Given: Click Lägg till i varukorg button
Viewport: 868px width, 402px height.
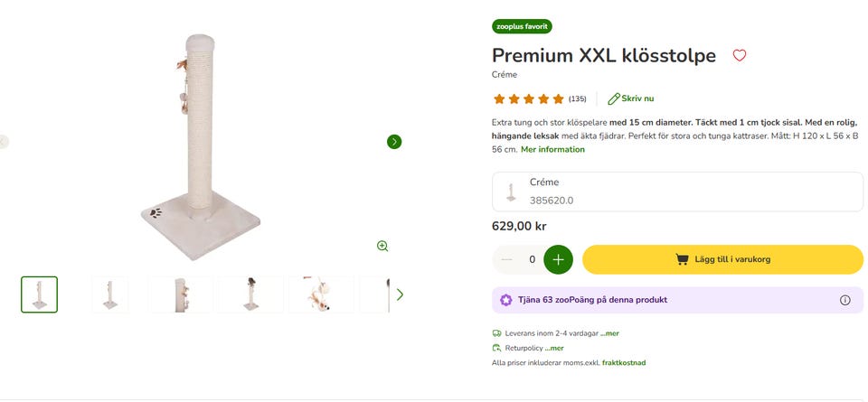Looking at the screenshot, I should (722, 259).
